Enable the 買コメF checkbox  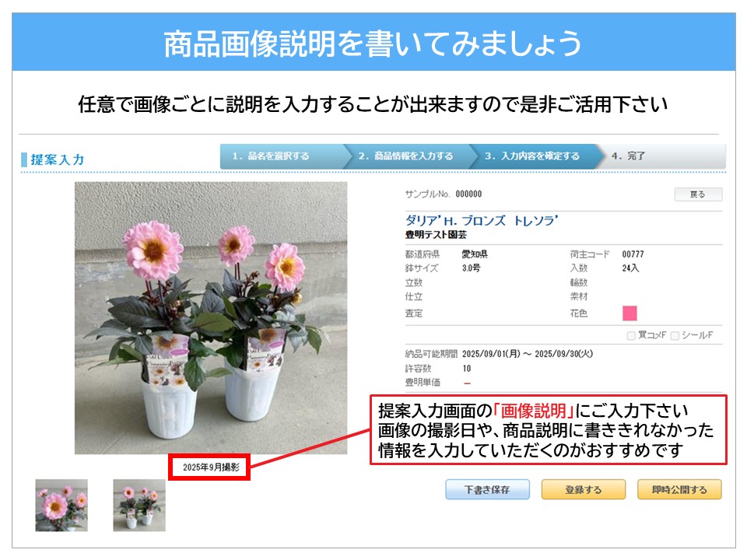pyautogui.click(x=631, y=336)
